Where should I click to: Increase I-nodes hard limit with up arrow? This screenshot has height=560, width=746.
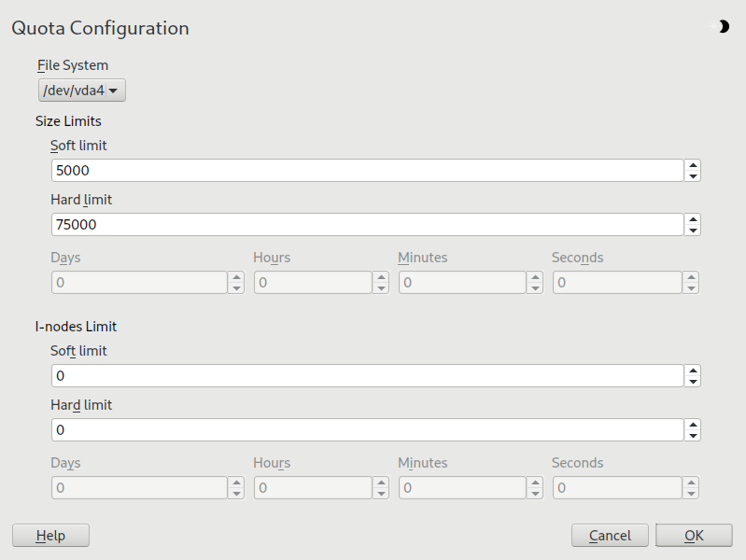[693, 425]
